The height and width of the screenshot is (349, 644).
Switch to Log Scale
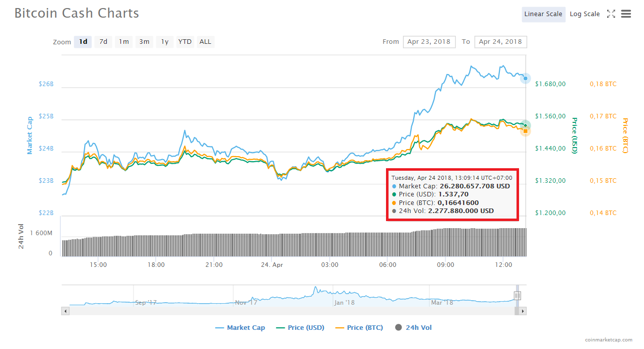click(585, 14)
